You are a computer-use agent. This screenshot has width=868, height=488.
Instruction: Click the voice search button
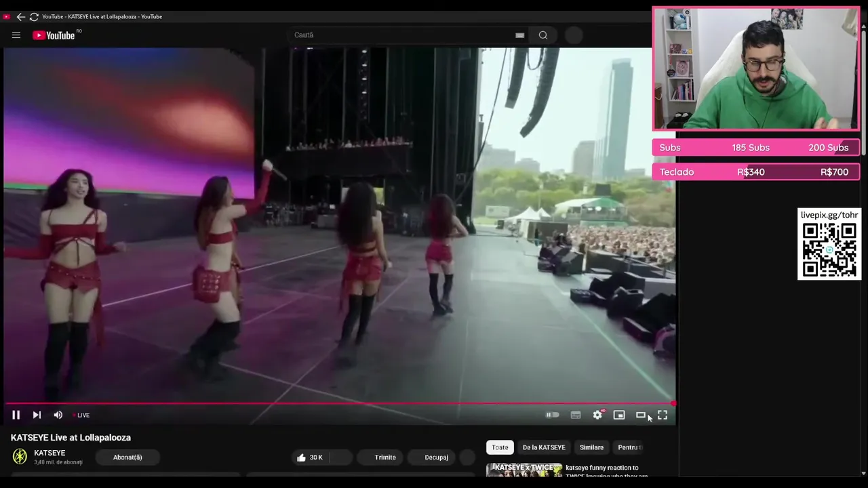click(574, 35)
